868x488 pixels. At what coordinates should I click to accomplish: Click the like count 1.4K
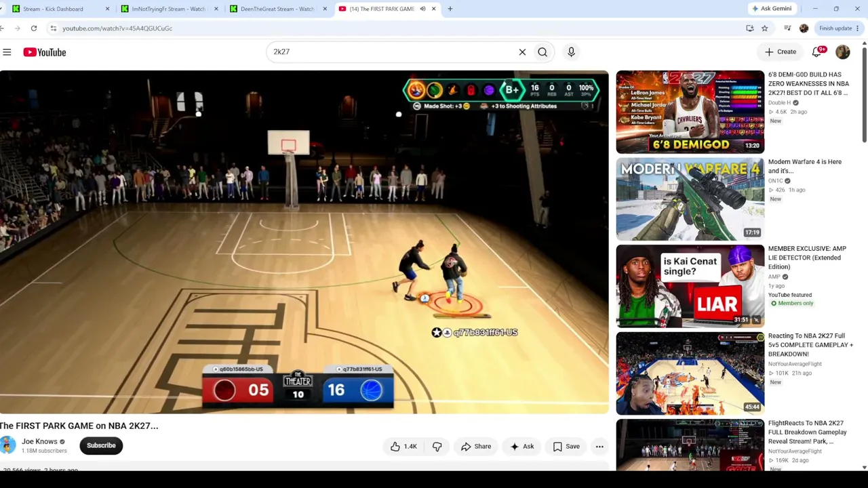[x=410, y=447]
